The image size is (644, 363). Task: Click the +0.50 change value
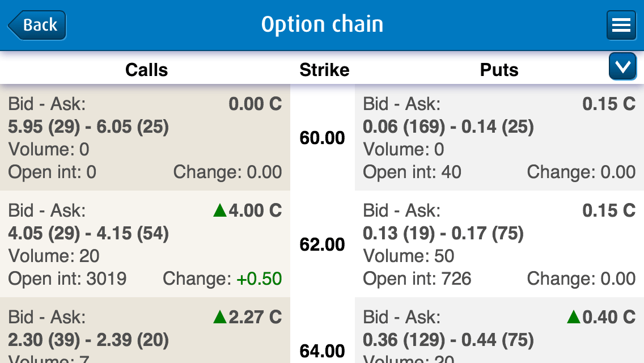(x=259, y=278)
